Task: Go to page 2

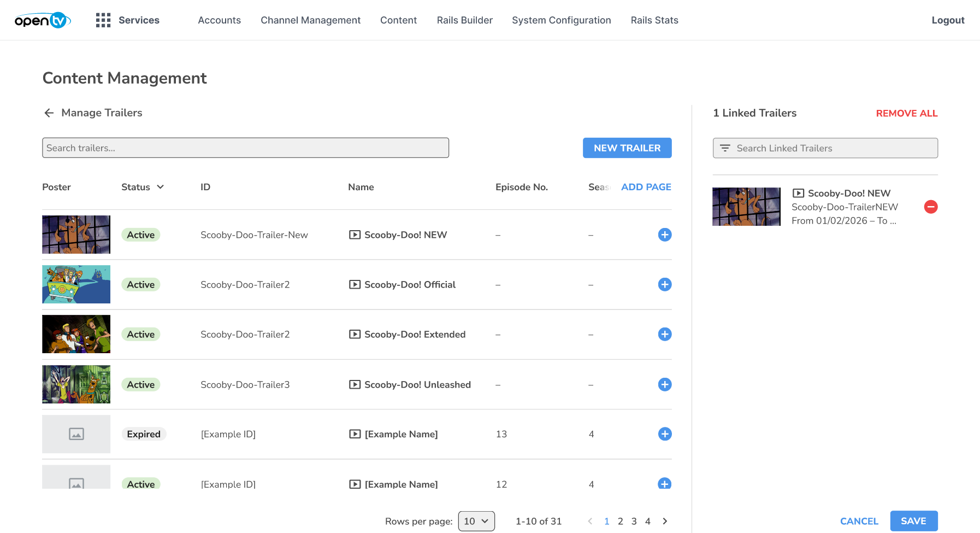Action: tap(621, 521)
